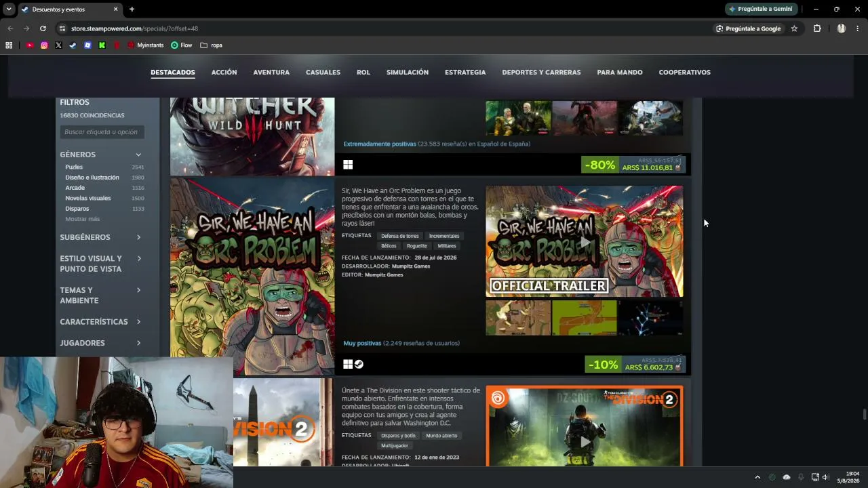The image size is (868, 488).
Task: Open a new browser tab
Action: click(x=132, y=9)
